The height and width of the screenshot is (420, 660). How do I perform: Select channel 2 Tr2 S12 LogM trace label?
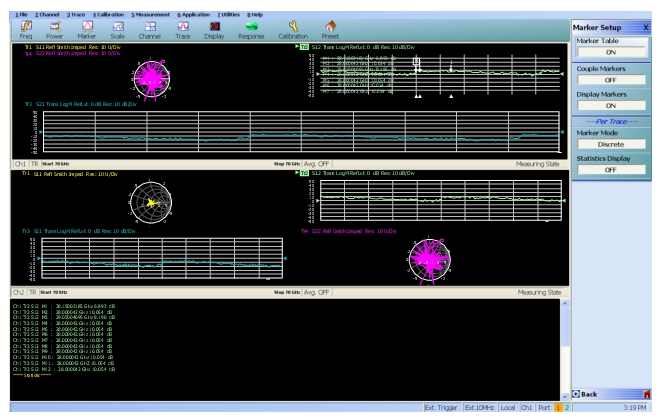point(357,173)
